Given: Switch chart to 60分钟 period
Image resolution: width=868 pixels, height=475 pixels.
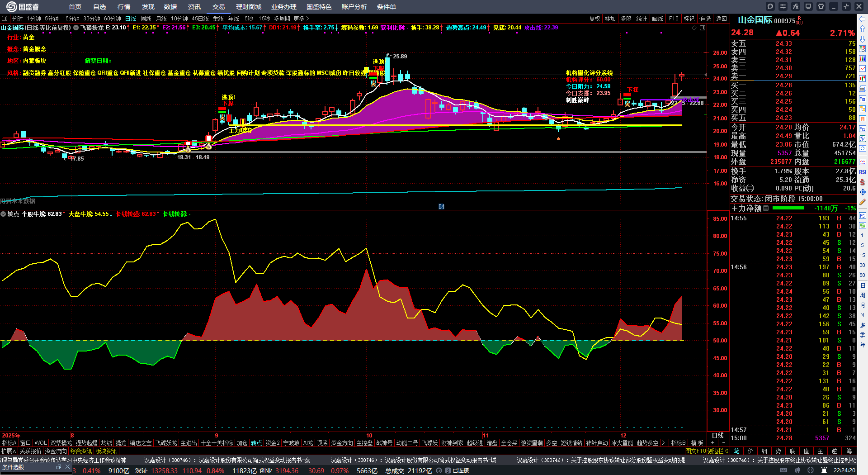Looking at the screenshot, I should pyautogui.click(x=113, y=19).
